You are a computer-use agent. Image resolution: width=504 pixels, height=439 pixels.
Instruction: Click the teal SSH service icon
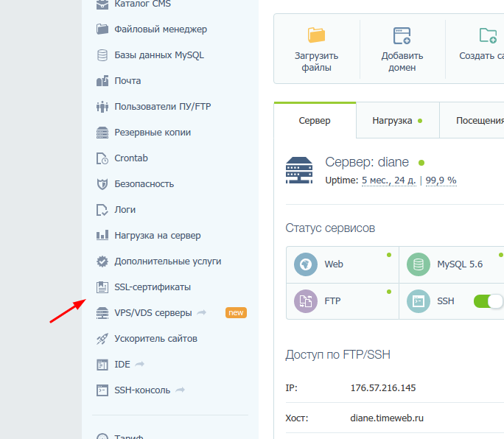tap(419, 301)
